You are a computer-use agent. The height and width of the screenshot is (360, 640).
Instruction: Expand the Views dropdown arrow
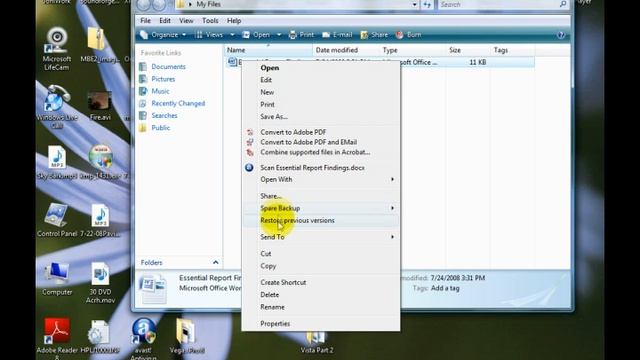point(232,35)
